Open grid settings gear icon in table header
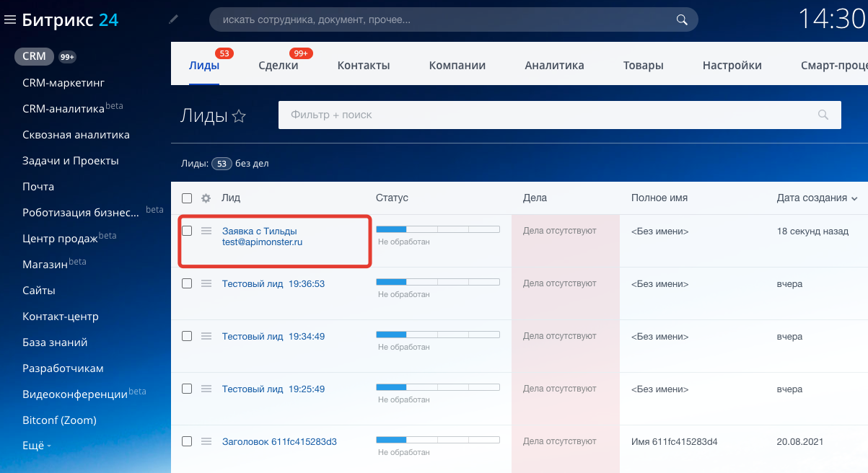 coord(206,198)
